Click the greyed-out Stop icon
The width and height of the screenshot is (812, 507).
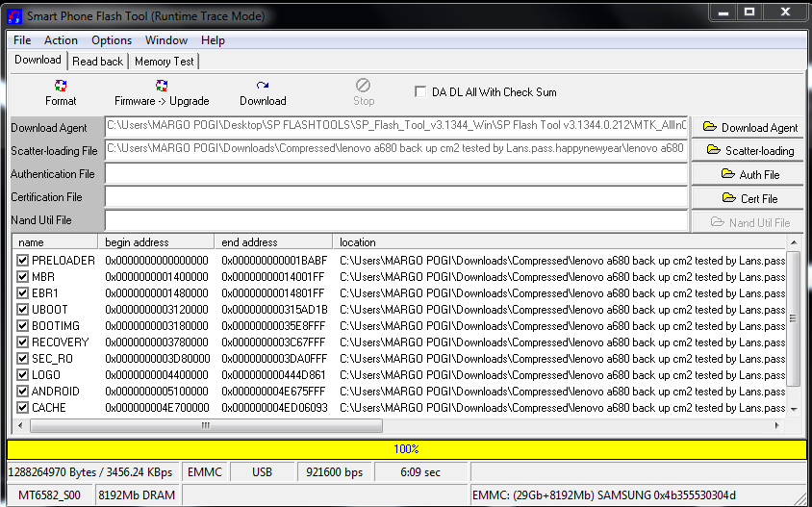363,85
